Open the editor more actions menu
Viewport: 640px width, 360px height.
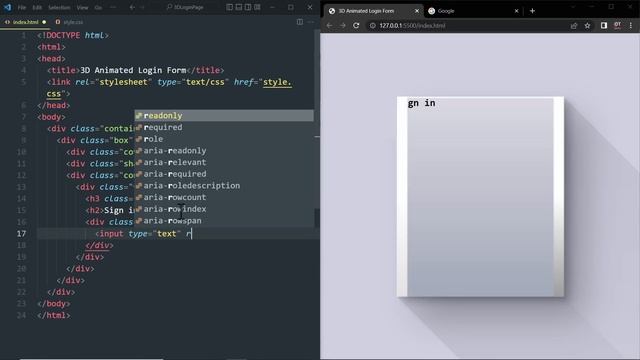(x=311, y=22)
